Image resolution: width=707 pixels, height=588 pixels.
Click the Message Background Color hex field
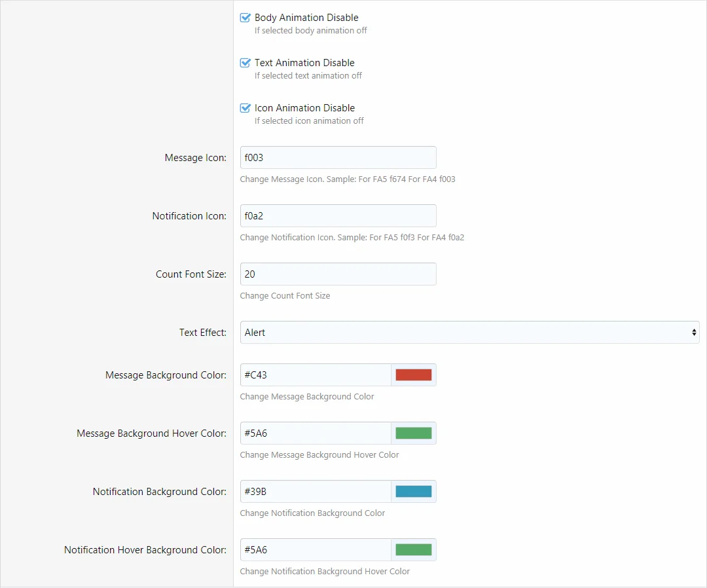[316, 375]
